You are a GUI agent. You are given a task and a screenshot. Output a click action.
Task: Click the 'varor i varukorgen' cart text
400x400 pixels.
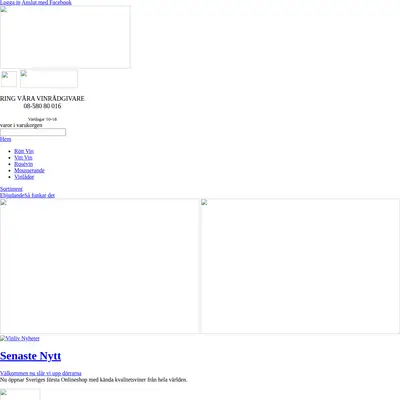(x=21, y=125)
